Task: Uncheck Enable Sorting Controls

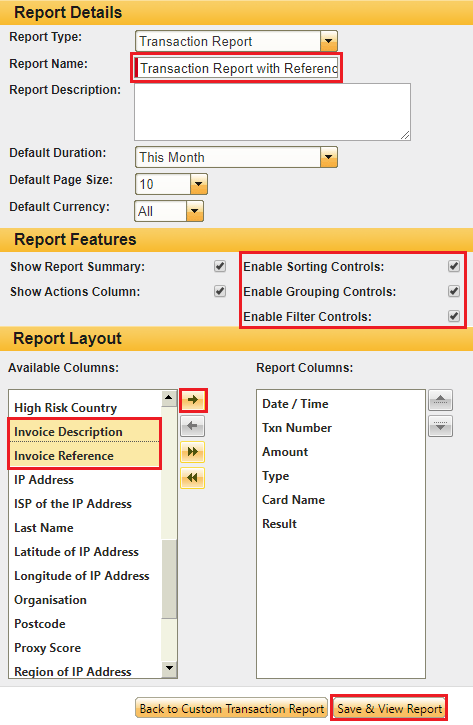Action: (x=454, y=266)
